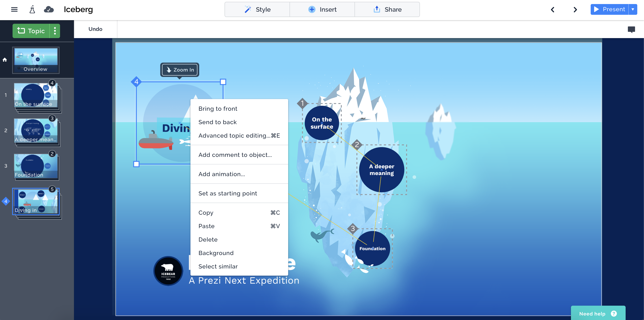Select the Foundation thumbnail

36,166
